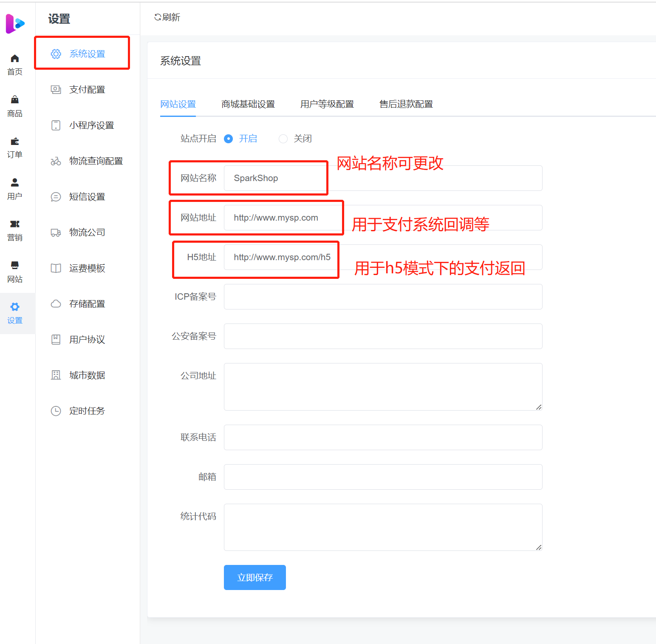Click the 物流查询配置 bicycle icon
656x644 pixels.
click(56, 161)
